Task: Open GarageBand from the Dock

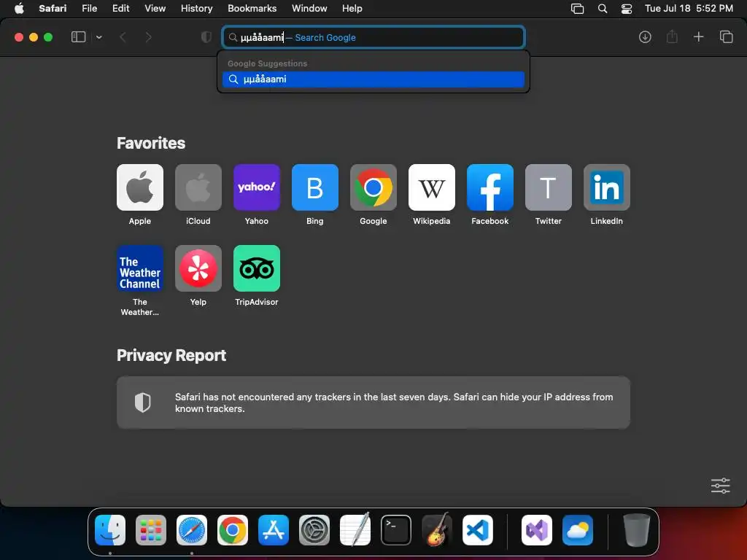Action: tap(437, 529)
